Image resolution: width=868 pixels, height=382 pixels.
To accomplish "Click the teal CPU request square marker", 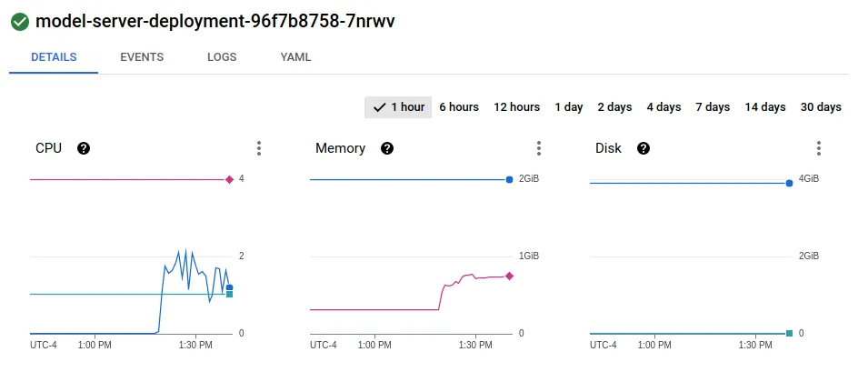I will pyautogui.click(x=229, y=294).
